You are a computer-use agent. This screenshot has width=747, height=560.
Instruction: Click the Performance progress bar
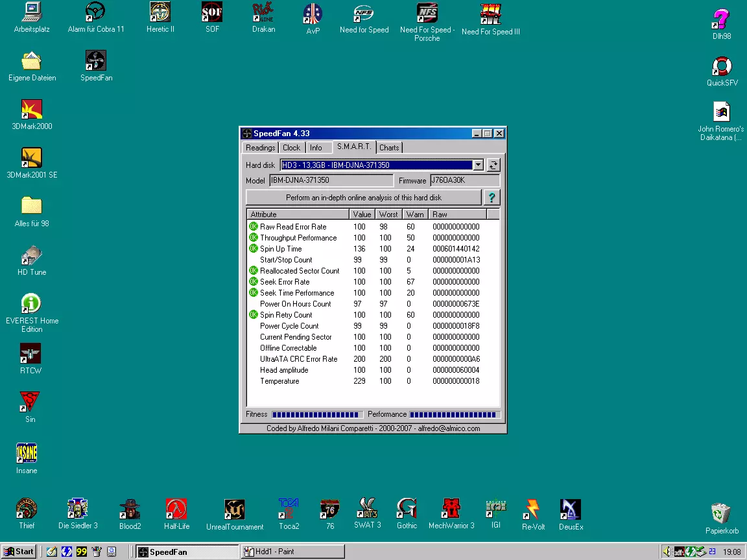pyautogui.click(x=455, y=414)
